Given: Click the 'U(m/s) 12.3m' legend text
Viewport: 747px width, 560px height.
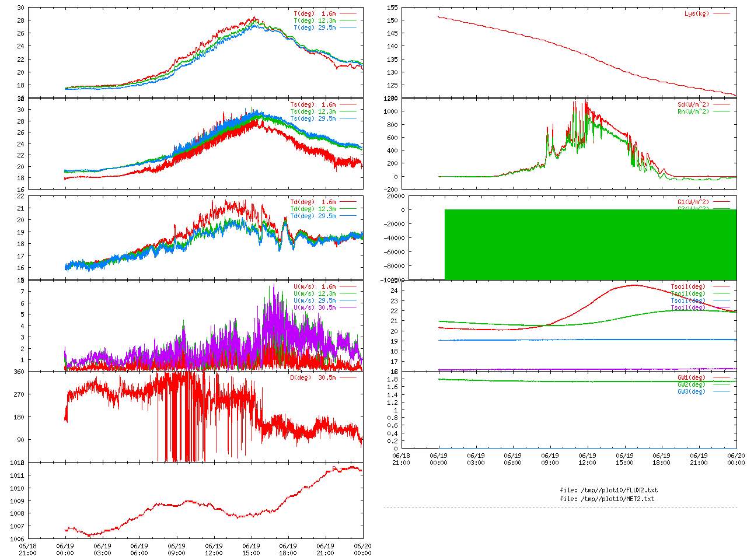Looking at the screenshot, I should (x=315, y=294).
